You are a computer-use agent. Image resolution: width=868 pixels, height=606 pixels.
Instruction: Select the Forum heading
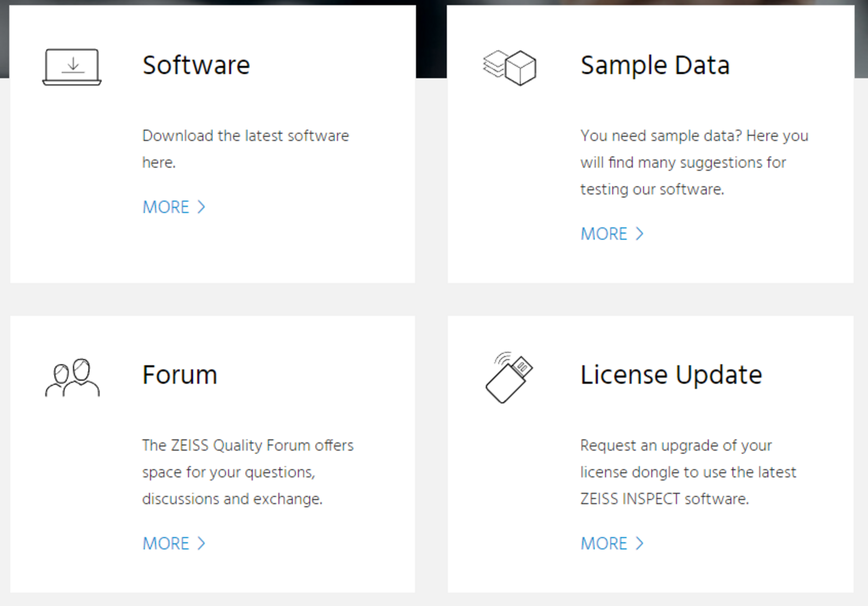(180, 375)
